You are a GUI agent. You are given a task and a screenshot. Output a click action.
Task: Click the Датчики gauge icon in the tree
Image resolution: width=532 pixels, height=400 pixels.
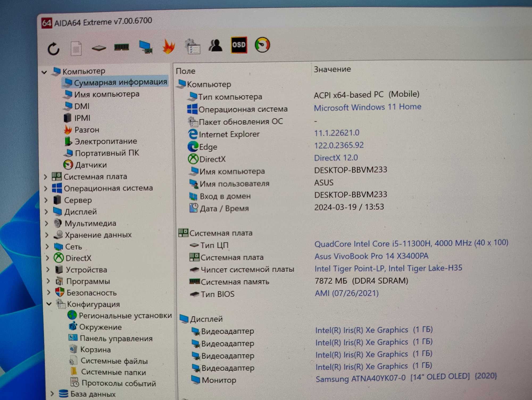point(68,165)
